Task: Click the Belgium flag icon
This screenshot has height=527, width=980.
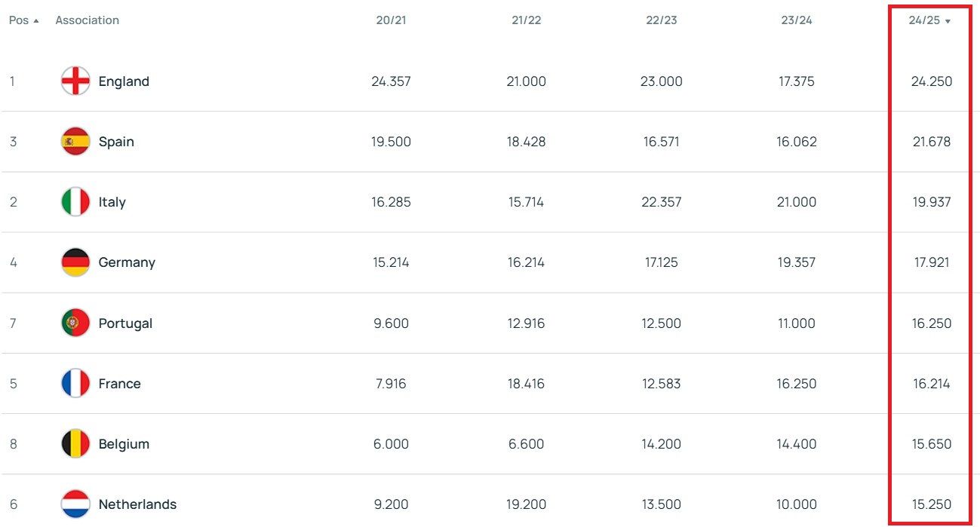Action: pyautogui.click(x=75, y=444)
